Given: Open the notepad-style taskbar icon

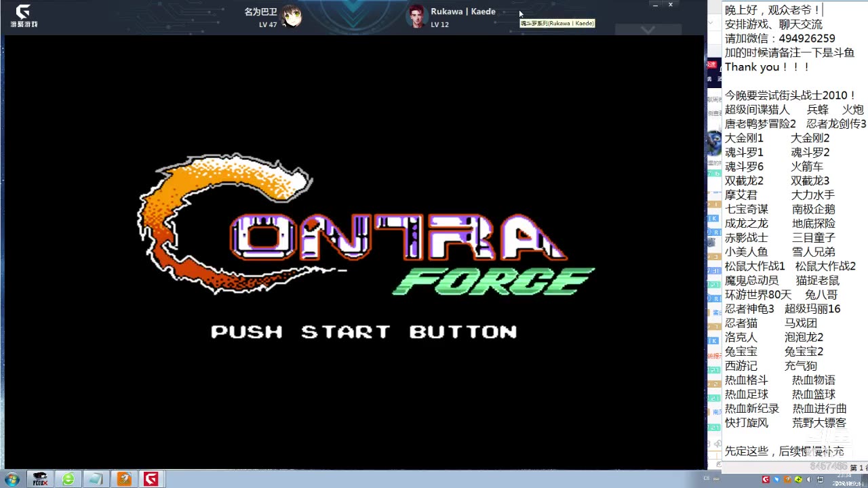Looking at the screenshot, I should (x=96, y=479).
